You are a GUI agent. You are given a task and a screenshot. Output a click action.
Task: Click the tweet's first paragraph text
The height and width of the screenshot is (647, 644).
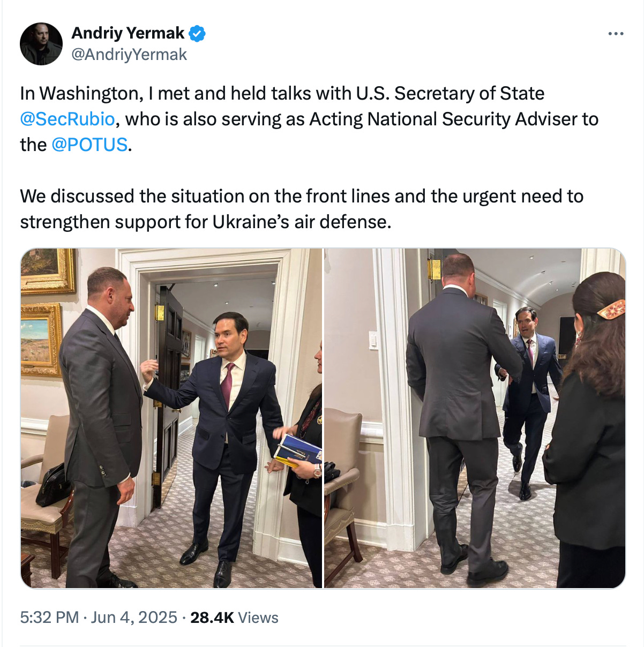point(309,119)
